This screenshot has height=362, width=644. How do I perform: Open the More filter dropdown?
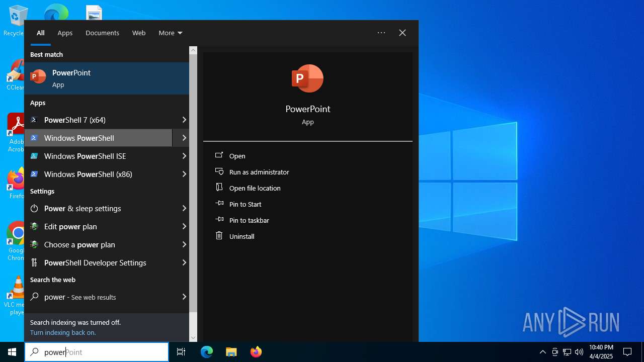171,33
